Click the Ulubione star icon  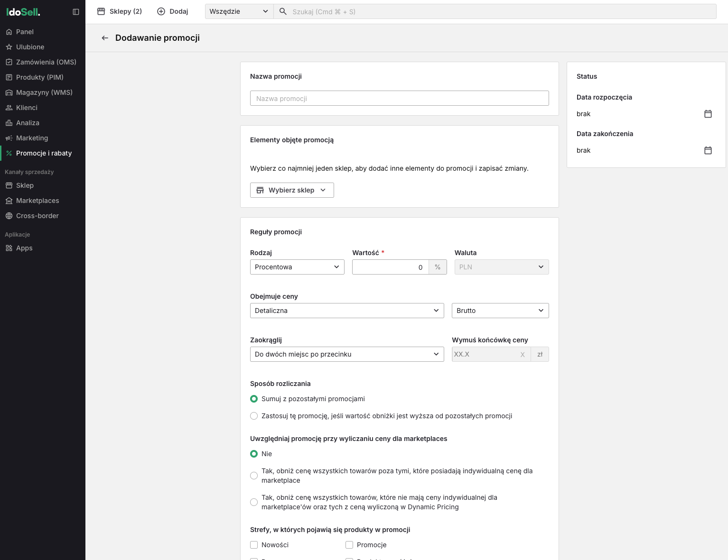pyautogui.click(x=9, y=47)
